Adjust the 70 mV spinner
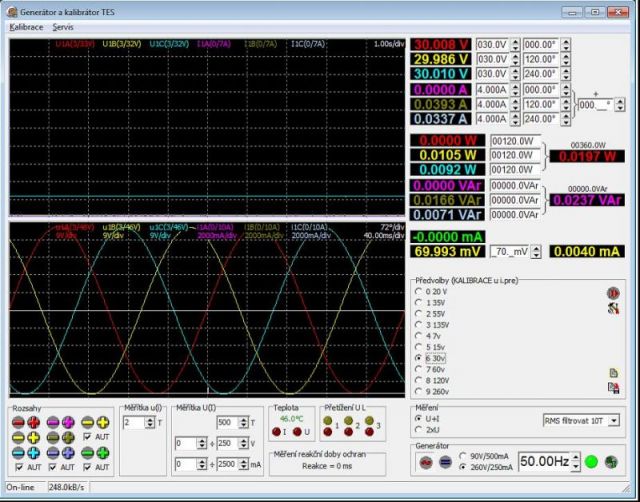640x502 pixels. click(536, 251)
